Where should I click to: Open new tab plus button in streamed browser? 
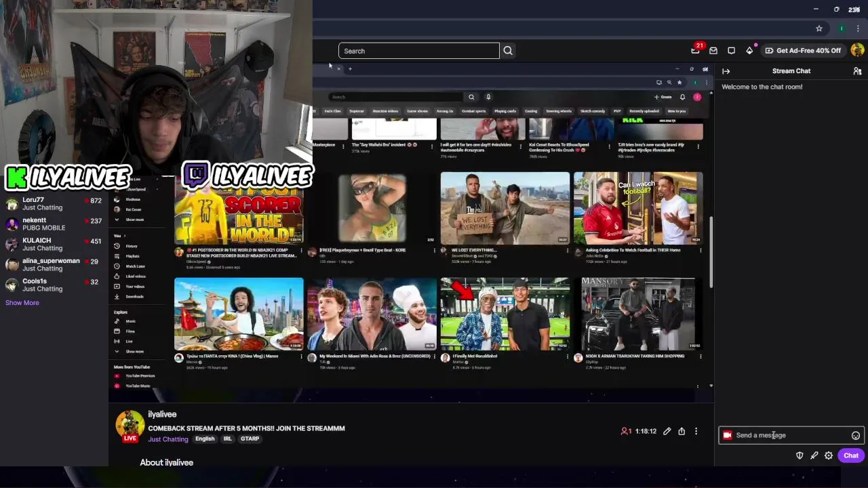pyautogui.click(x=350, y=68)
